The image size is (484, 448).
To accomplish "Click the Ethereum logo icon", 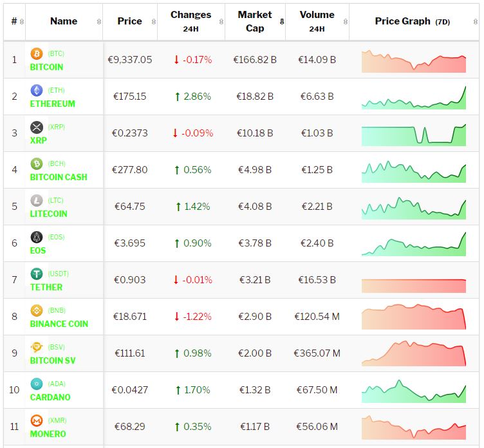I will click(x=37, y=91).
